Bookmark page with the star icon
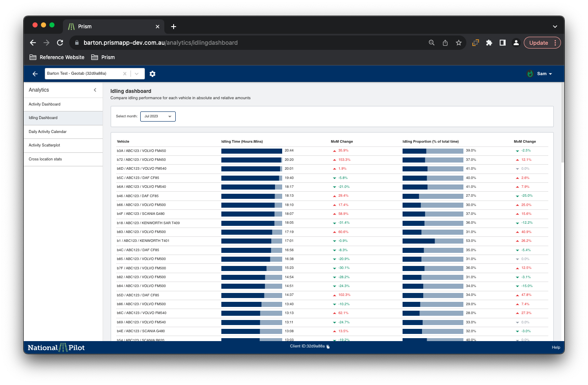 click(x=459, y=43)
